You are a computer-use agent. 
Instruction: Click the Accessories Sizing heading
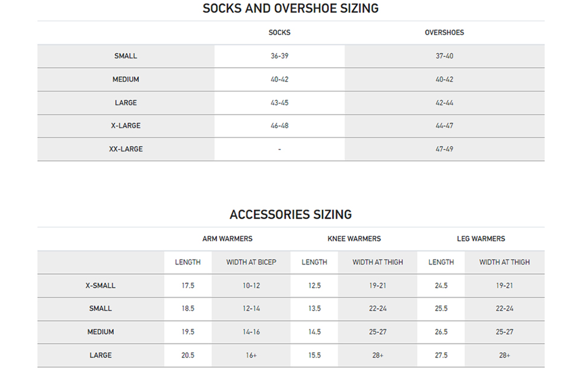click(290, 215)
